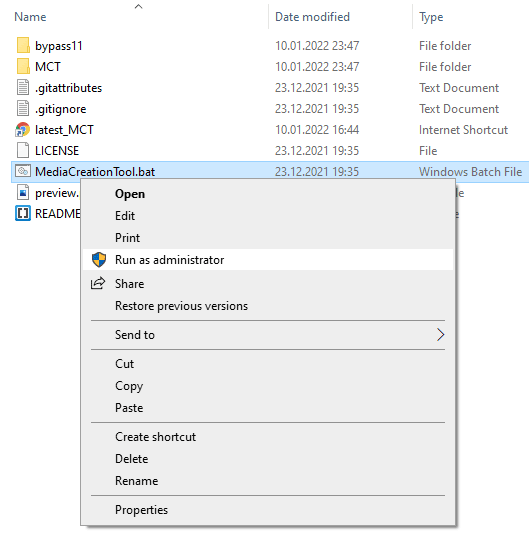
Task: Click the preview image file icon
Action: point(23,192)
